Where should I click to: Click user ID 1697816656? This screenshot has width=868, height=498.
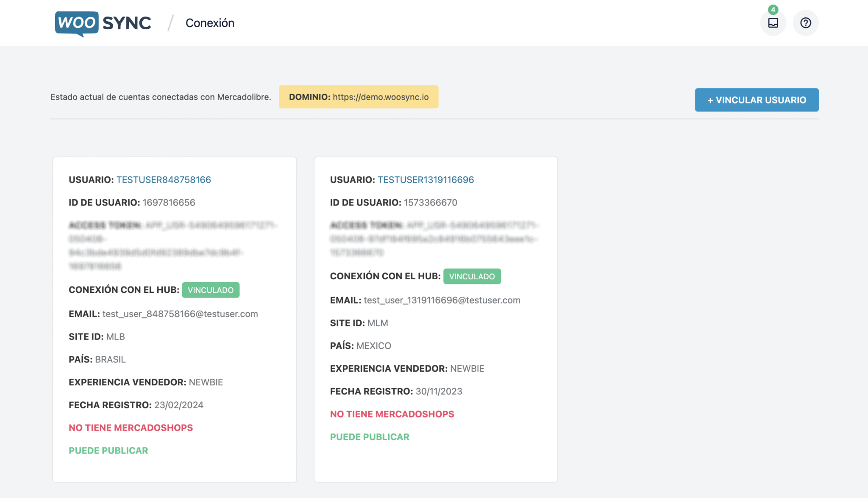[169, 203]
